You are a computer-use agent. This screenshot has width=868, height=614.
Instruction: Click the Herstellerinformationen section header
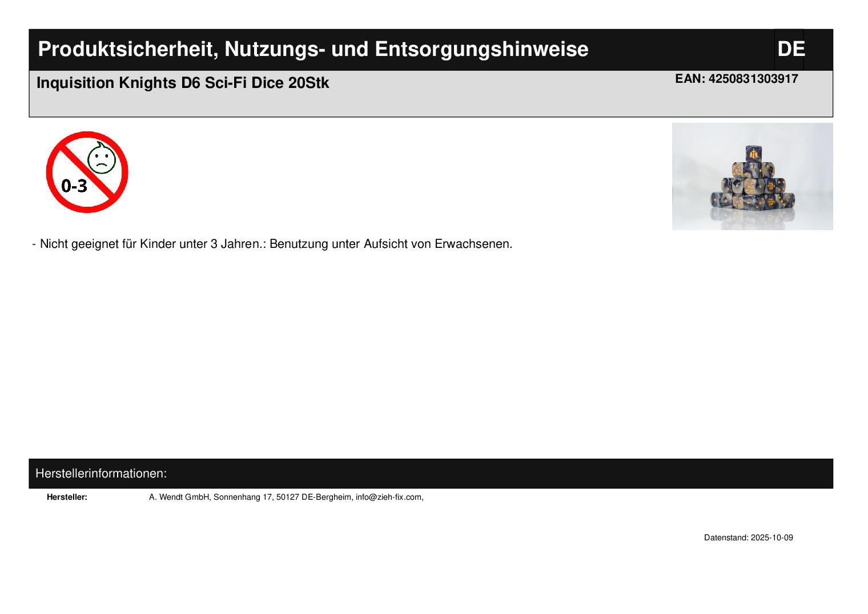[x=101, y=473]
